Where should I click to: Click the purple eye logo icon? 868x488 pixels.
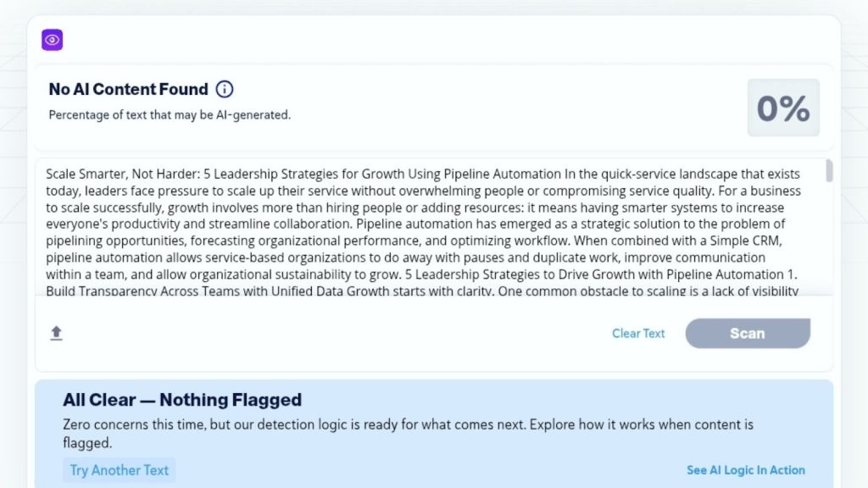click(53, 40)
